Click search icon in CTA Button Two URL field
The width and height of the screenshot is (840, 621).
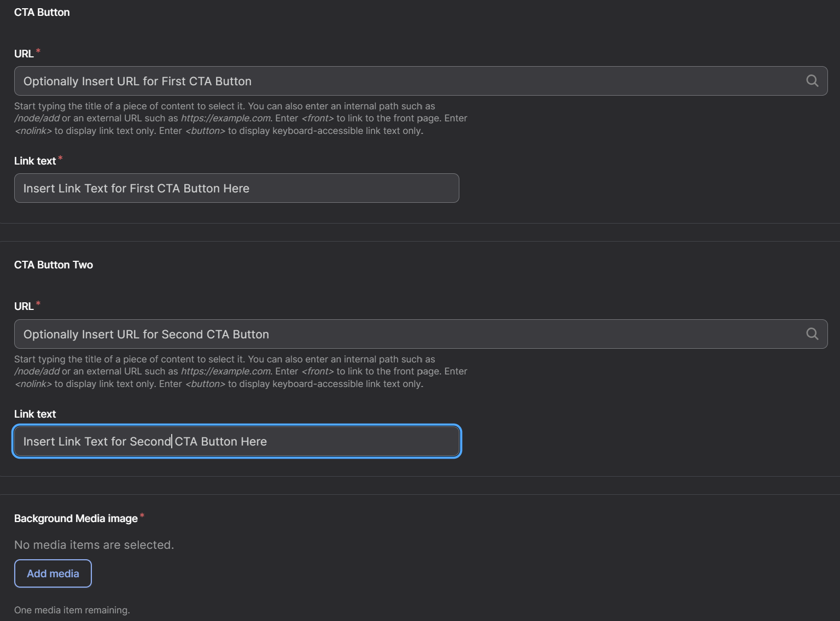812,334
